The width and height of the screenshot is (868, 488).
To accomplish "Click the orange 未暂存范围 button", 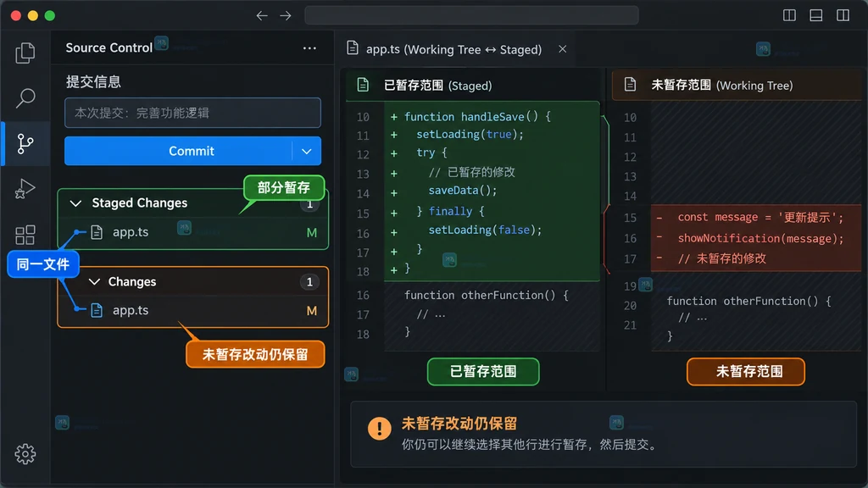I will (746, 371).
